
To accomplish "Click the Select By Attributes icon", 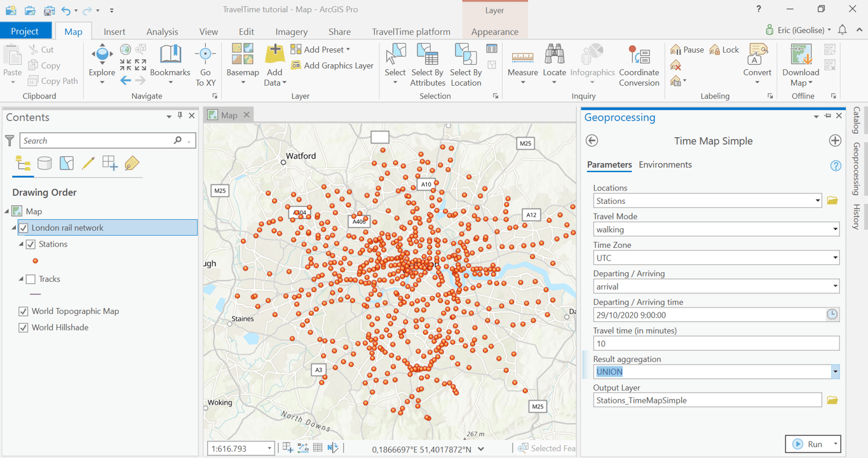I will tap(428, 57).
